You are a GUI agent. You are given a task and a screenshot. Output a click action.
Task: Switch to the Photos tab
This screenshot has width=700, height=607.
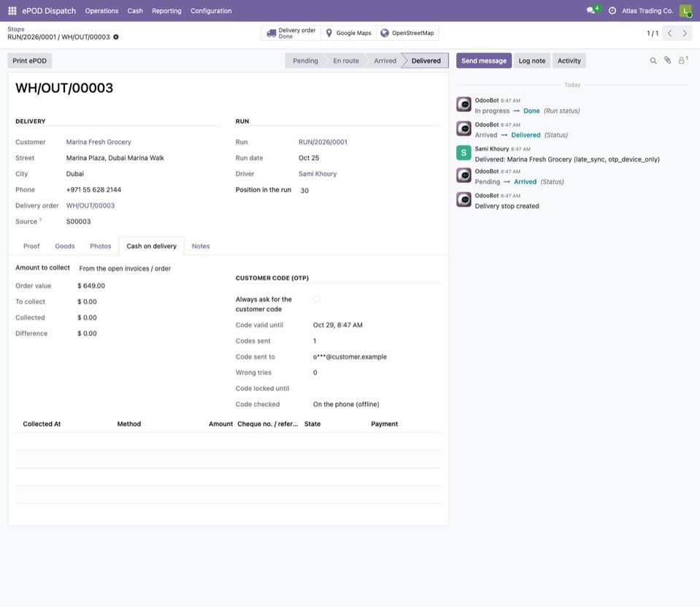pyautogui.click(x=101, y=246)
